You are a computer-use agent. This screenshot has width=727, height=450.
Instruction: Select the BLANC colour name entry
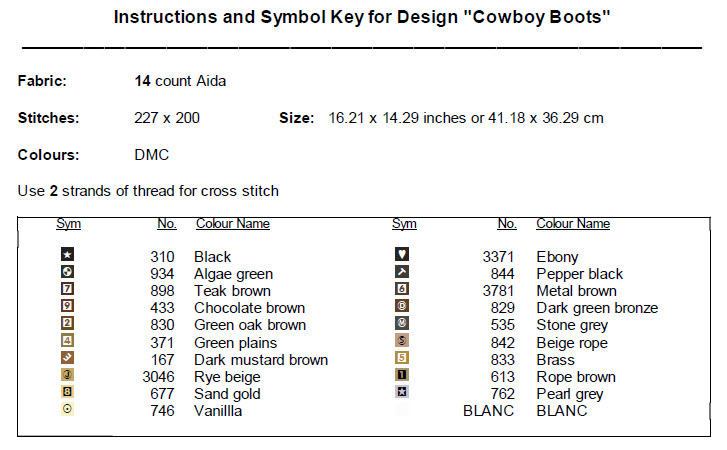point(562,411)
